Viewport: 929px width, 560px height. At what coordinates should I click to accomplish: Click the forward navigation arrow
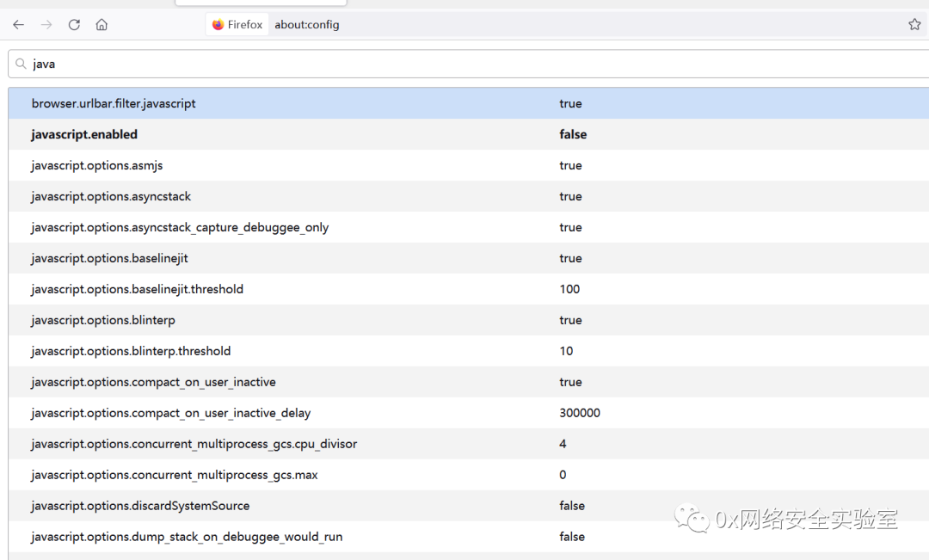coord(46,24)
